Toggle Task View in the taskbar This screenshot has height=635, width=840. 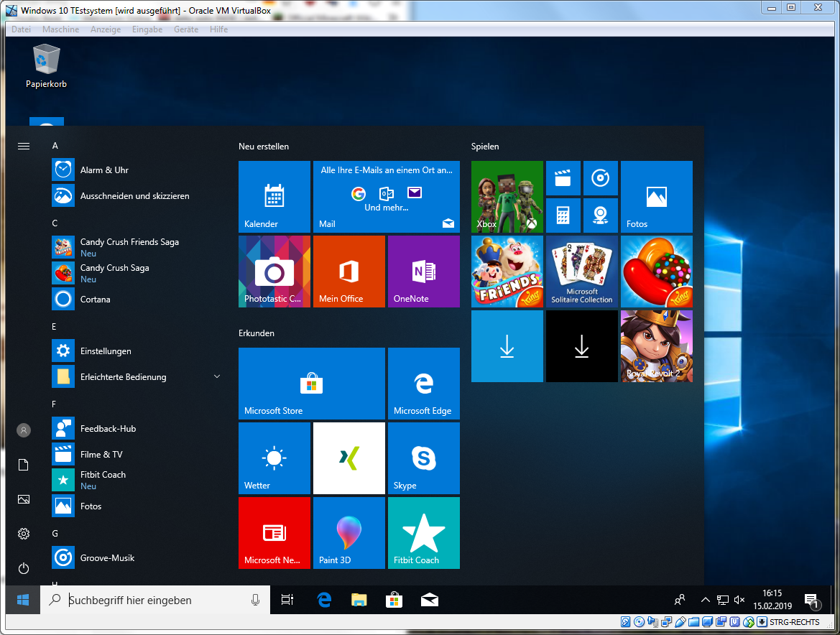pyautogui.click(x=287, y=600)
